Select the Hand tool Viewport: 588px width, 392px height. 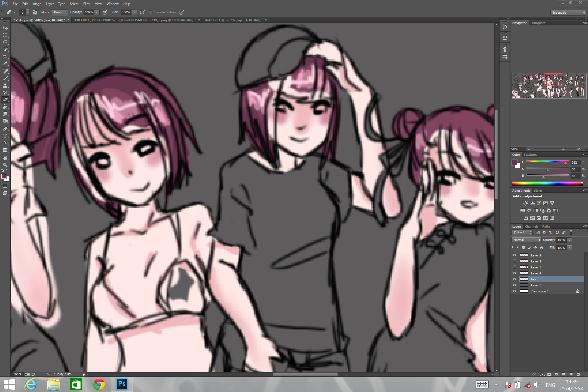coord(5,158)
